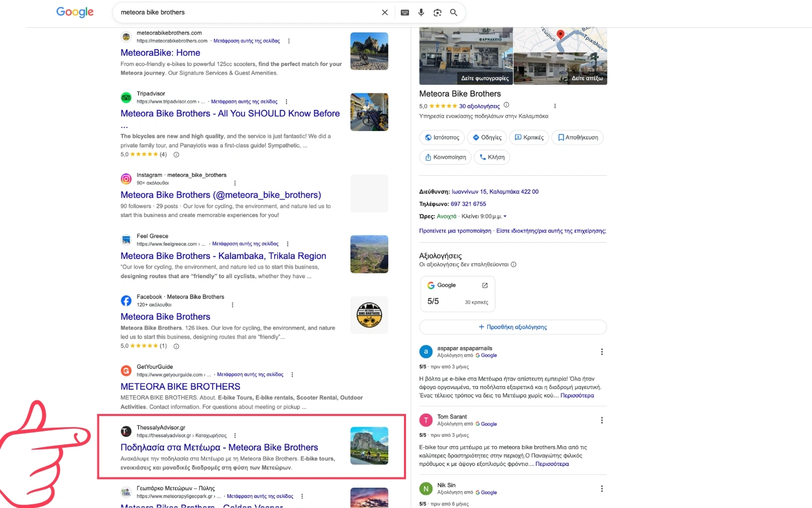Open three-dot menu for Facebook result
Viewport: 812px width, 508px height.
click(232, 305)
